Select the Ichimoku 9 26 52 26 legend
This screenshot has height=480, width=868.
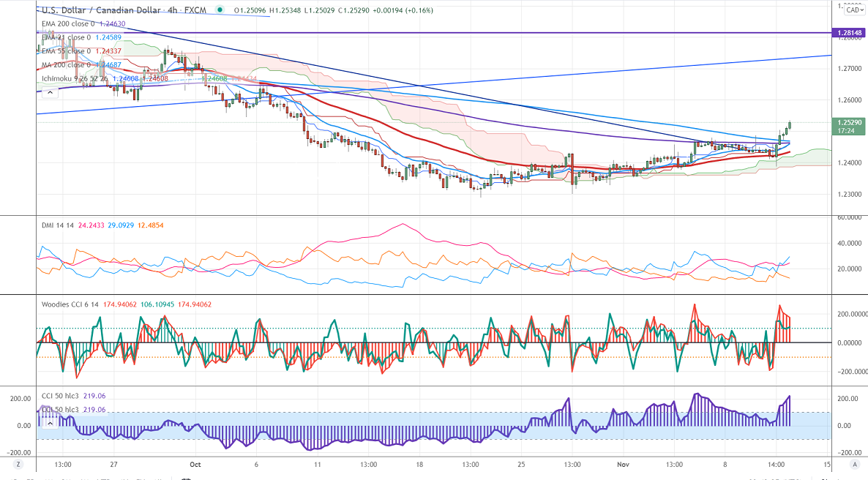[x=75, y=78]
